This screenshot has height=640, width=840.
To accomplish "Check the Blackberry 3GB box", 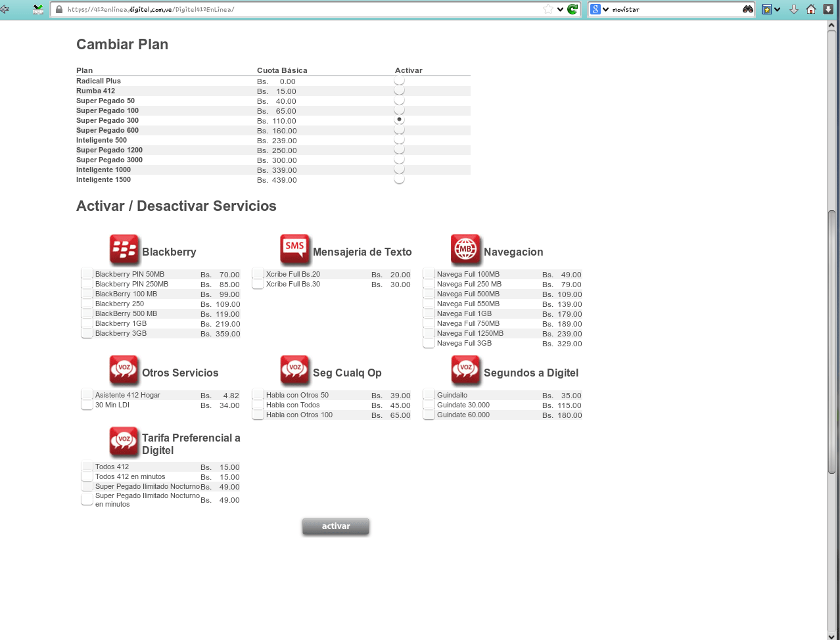I will 87,333.
